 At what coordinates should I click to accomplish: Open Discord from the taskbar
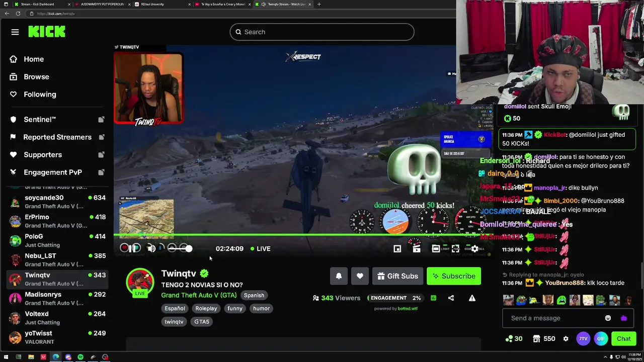68,357
